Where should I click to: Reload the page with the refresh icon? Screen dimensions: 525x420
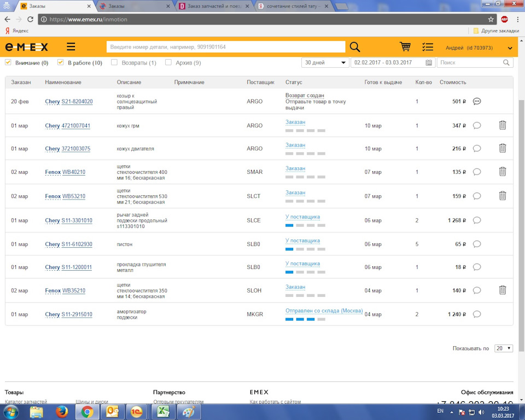30,20
